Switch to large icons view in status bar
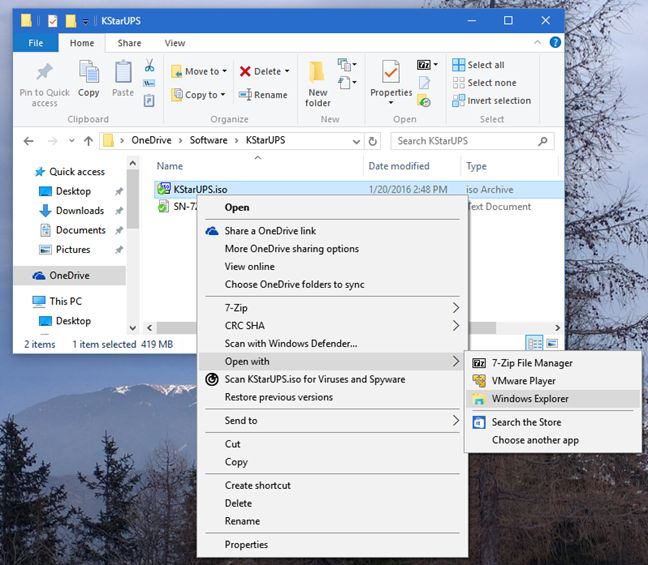Image resolution: width=648 pixels, height=565 pixels. coord(552,343)
